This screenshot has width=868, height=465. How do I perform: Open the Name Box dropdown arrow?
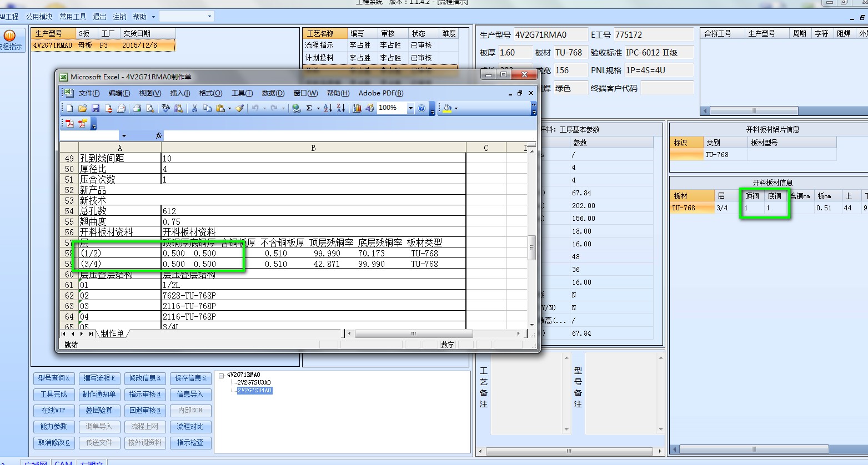(x=124, y=135)
